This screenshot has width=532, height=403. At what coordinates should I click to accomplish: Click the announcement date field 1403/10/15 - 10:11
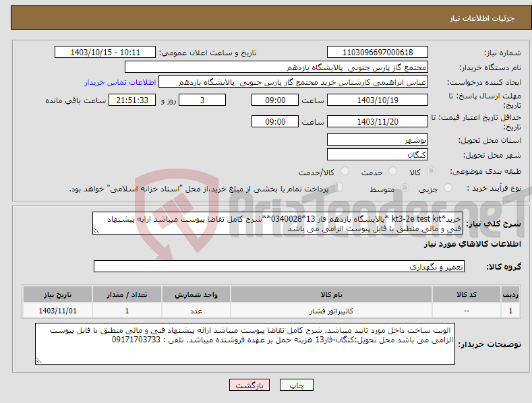105,53
